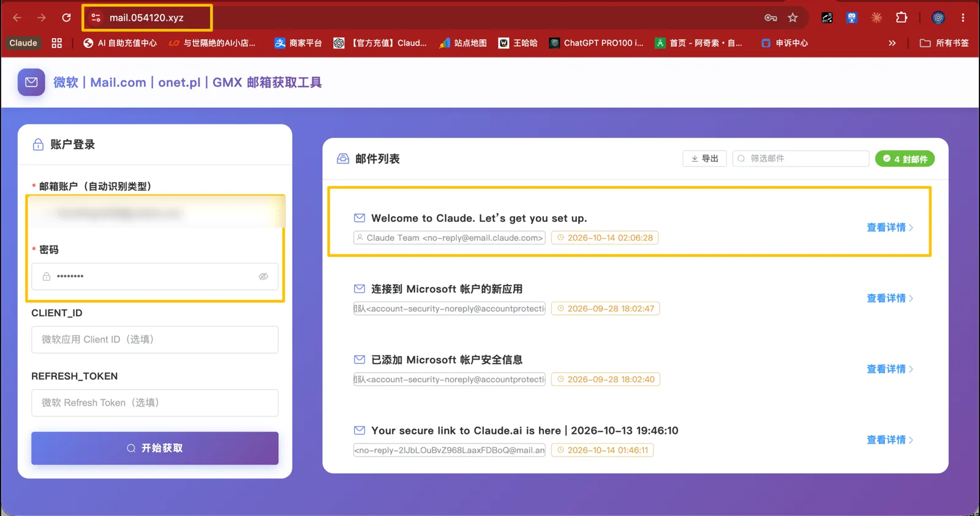Image resolution: width=980 pixels, height=516 pixels.
Task: View details of Welcome to Claude email
Action: tap(890, 227)
